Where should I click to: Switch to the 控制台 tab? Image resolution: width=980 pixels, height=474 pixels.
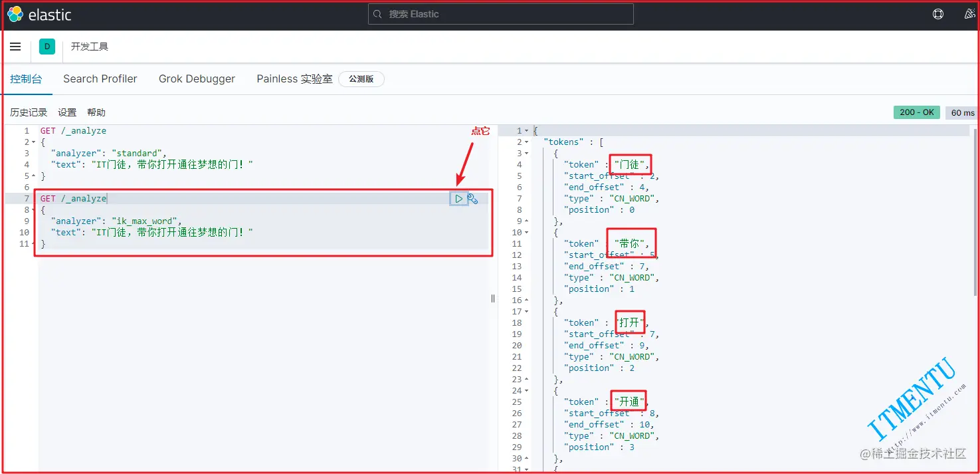pos(26,78)
